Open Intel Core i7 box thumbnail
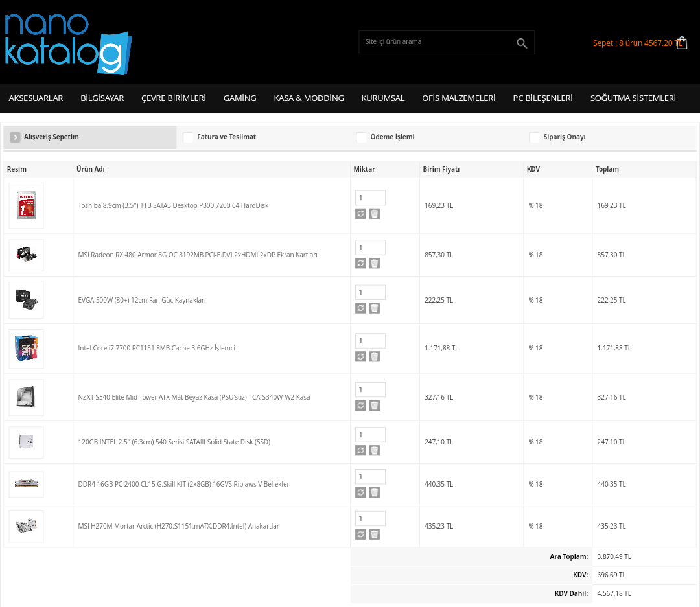The width and height of the screenshot is (700, 607). coord(27,349)
